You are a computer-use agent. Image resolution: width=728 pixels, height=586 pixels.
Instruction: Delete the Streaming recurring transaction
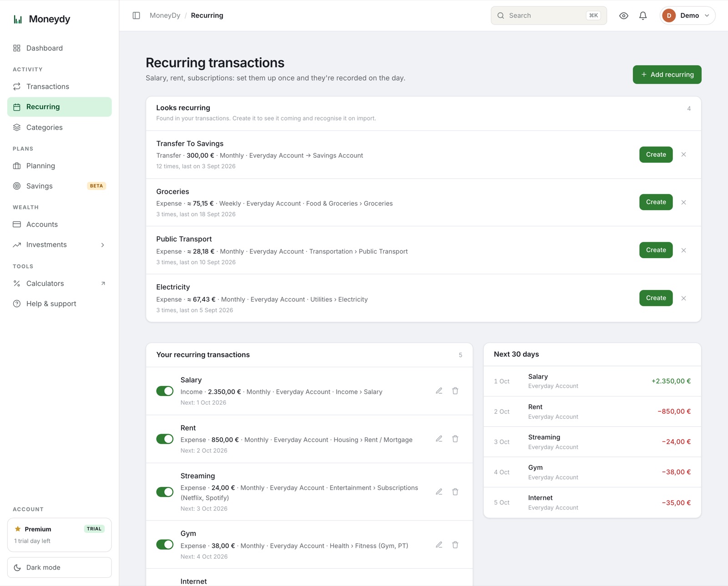pos(455,492)
